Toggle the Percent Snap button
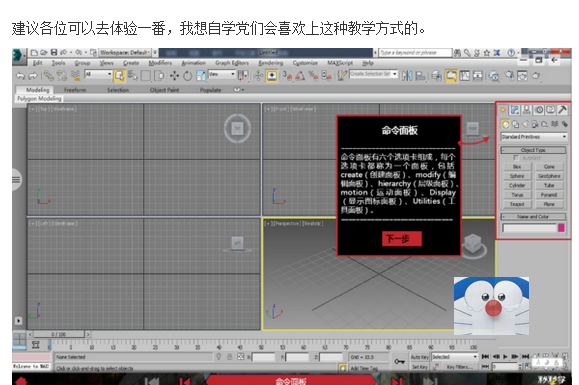The image size is (579, 385). tap(313, 76)
